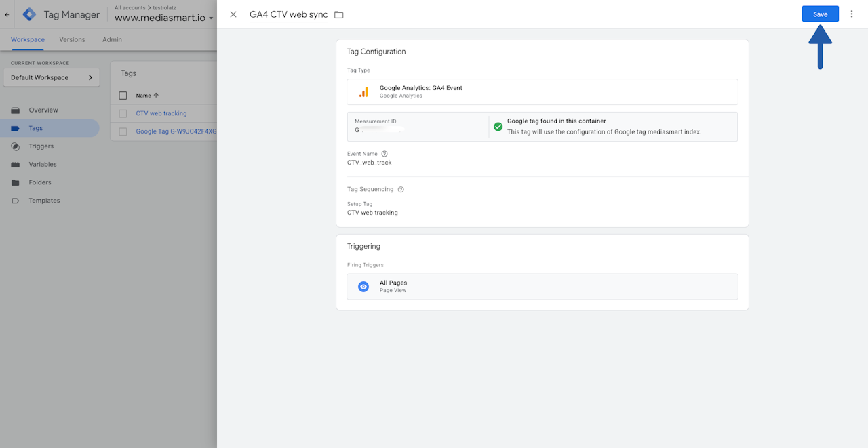Close the tag editor panel

click(x=233, y=14)
